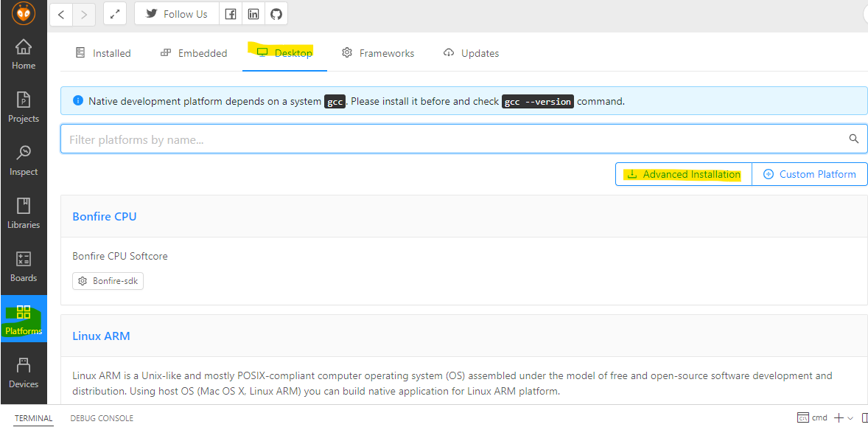868x430 pixels.
Task: Open the GitHub icon link
Action: click(276, 15)
